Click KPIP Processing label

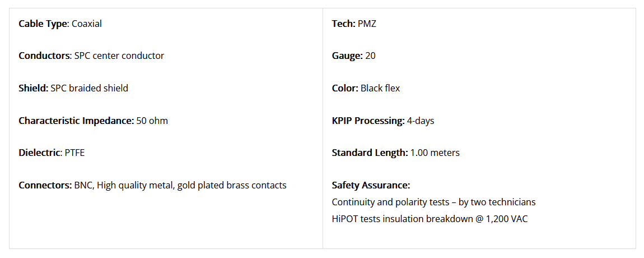tap(368, 121)
